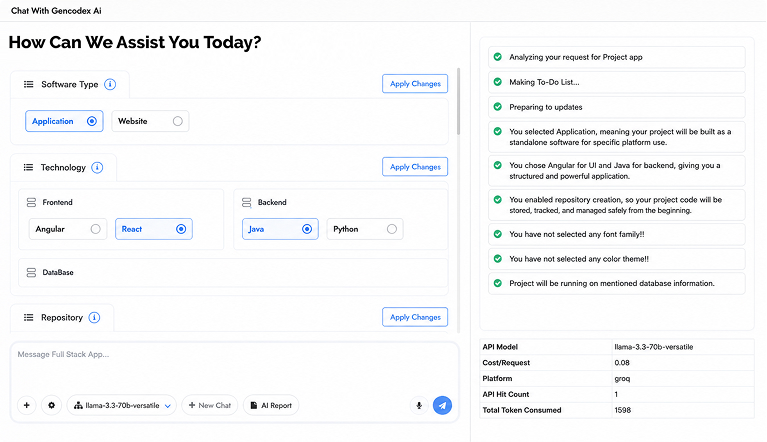Image resolution: width=767 pixels, height=442 pixels.
Task: Start a New Chat
Action: [210, 405]
